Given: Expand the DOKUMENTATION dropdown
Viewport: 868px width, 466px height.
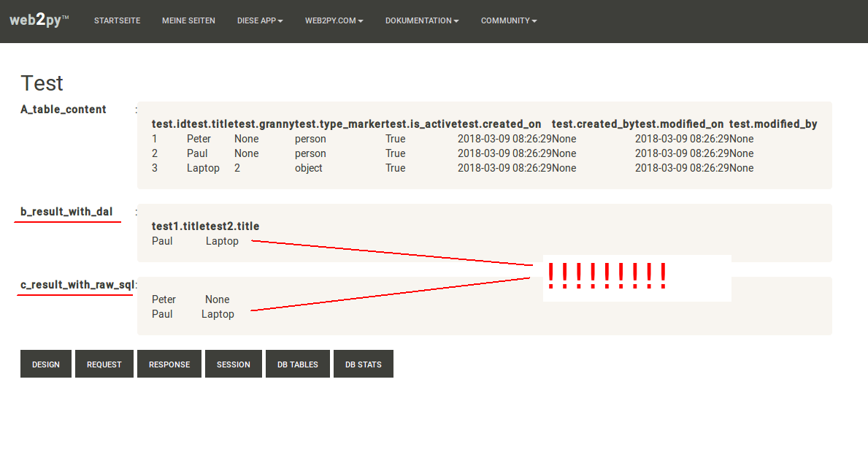Looking at the screenshot, I should click(421, 21).
